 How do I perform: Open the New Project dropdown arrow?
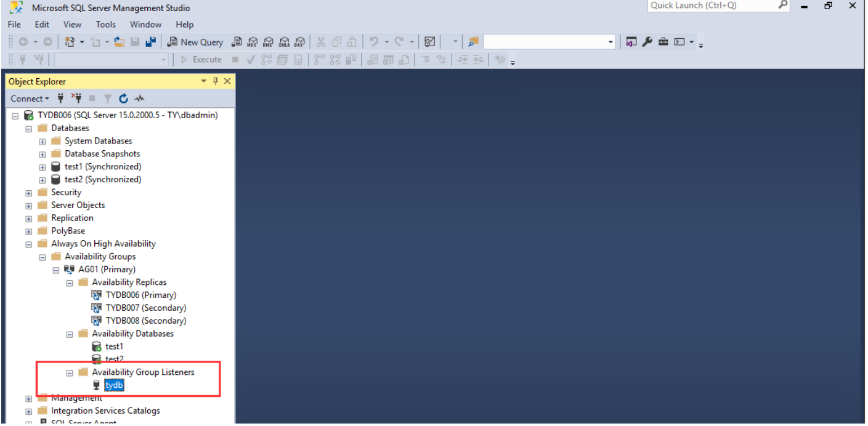click(82, 42)
